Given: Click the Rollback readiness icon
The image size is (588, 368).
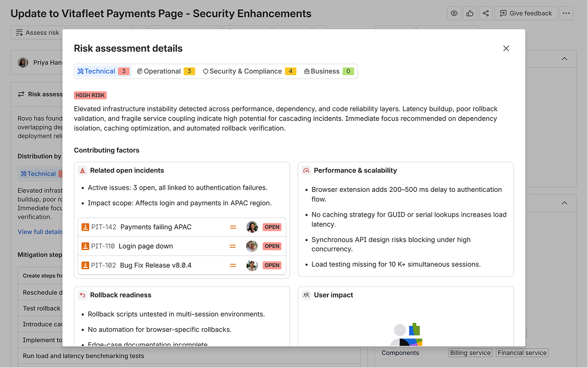Looking at the screenshot, I should coord(82,295).
